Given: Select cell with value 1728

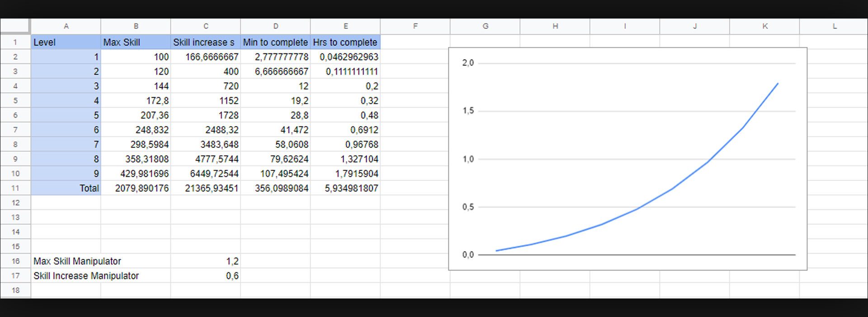Looking at the screenshot, I should pos(206,115).
